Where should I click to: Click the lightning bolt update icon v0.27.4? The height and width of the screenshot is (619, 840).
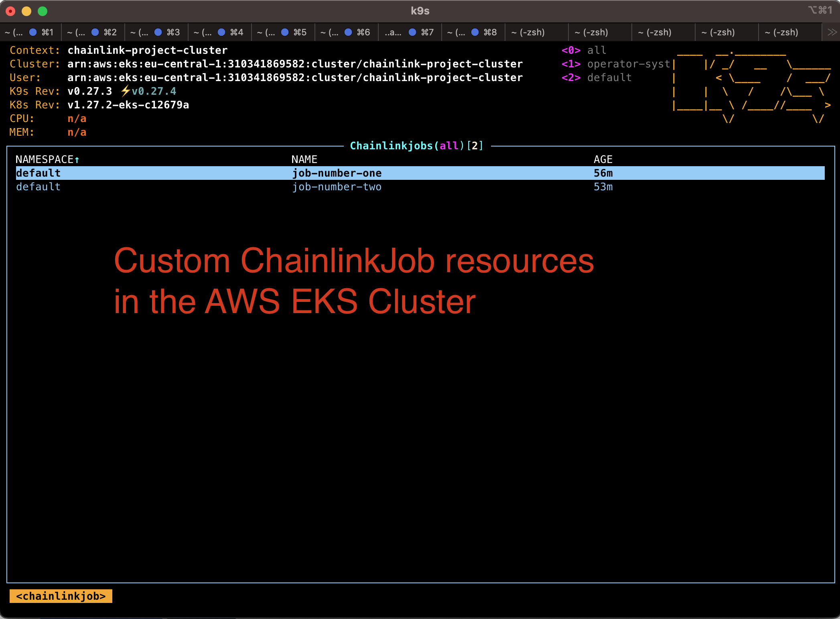pos(126,91)
